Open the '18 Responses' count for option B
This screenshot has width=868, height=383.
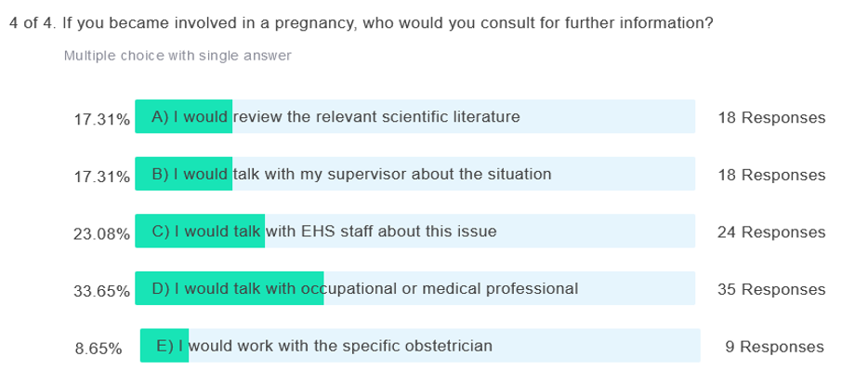click(x=771, y=175)
